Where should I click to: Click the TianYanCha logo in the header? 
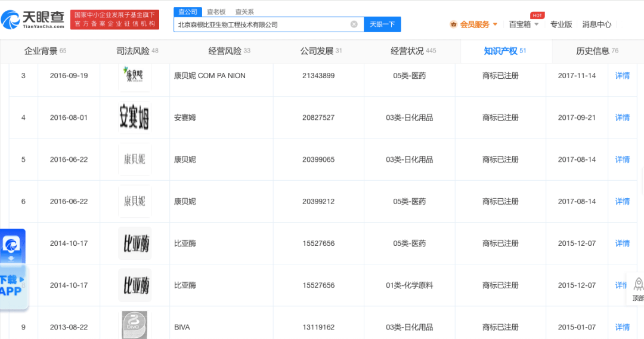click(33, 19)
